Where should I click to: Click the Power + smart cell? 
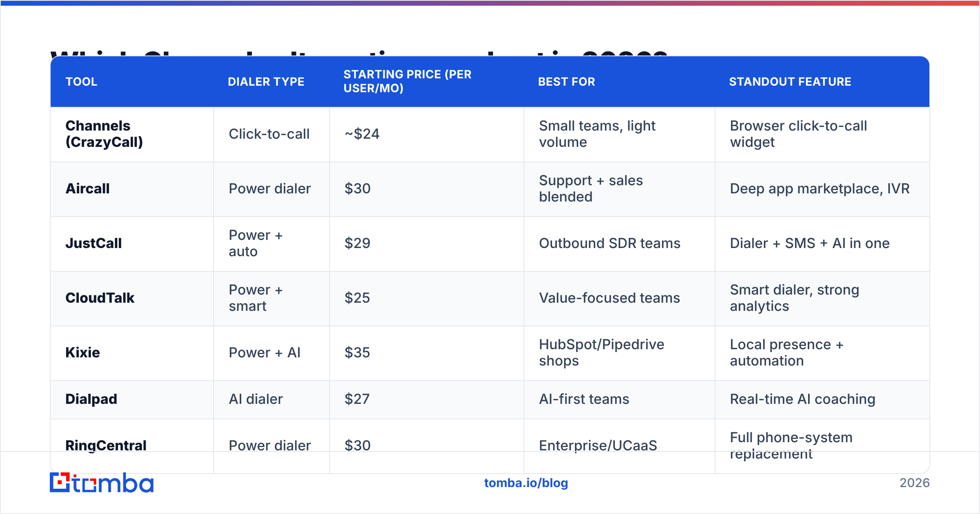click(x=256, y=298)
